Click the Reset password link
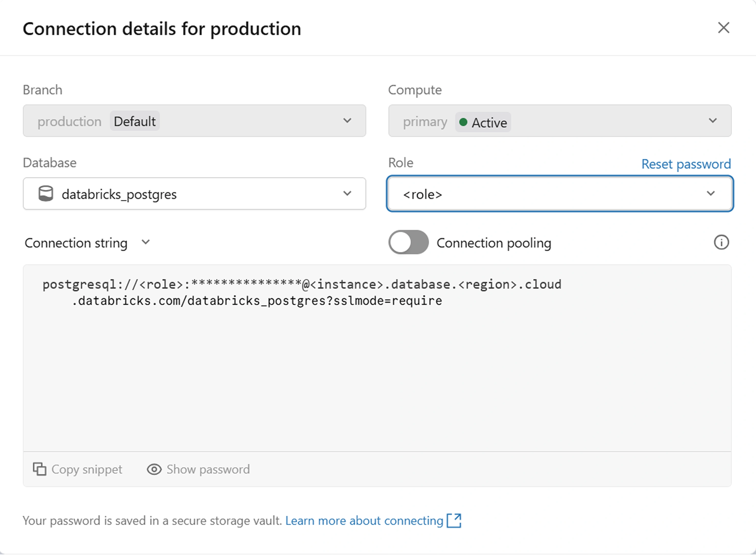Image resolution: width=756 pixels, height=558 pixels. pos(686,164)
